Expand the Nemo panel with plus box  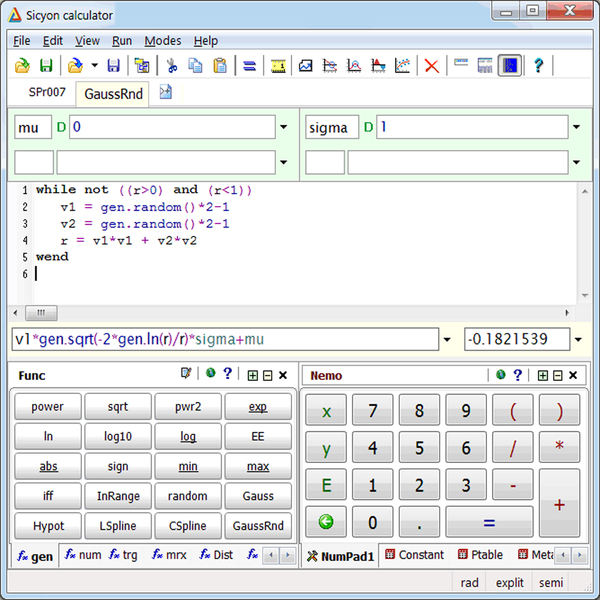[543, 375]
